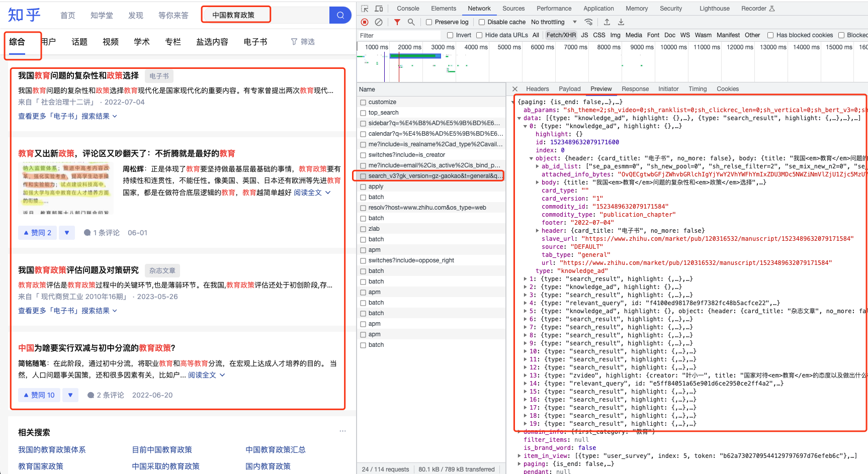
Task: Filter requests by JS type
Action: [584, 35]
